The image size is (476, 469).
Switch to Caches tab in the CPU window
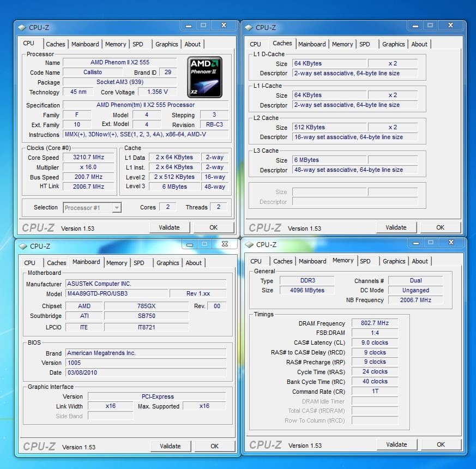click(55, 44)
